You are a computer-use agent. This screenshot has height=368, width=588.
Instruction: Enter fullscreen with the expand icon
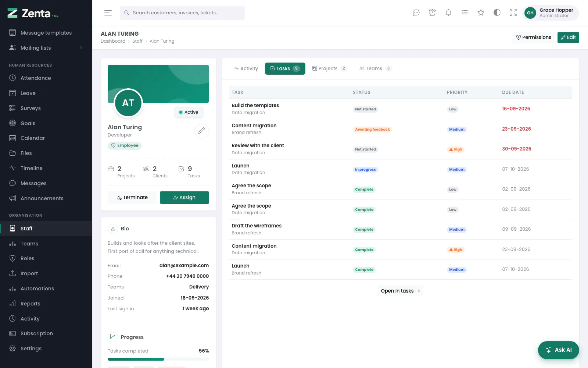(513, 13)
